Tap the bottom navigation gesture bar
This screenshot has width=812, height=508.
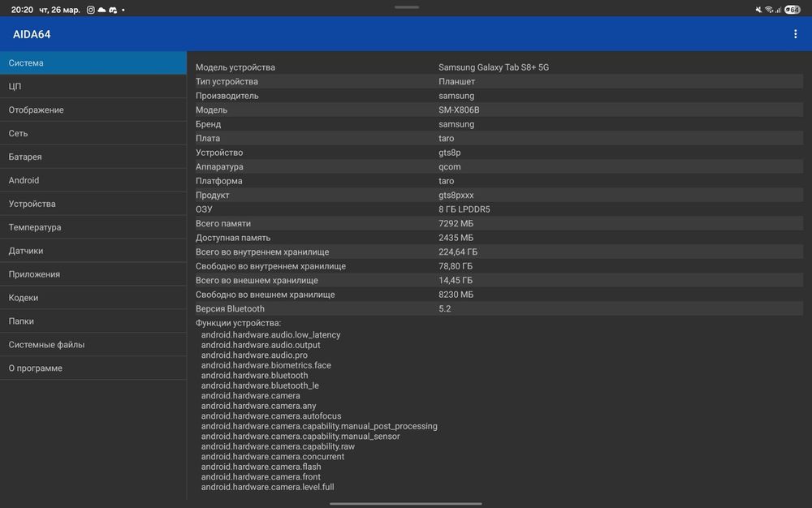405,503
